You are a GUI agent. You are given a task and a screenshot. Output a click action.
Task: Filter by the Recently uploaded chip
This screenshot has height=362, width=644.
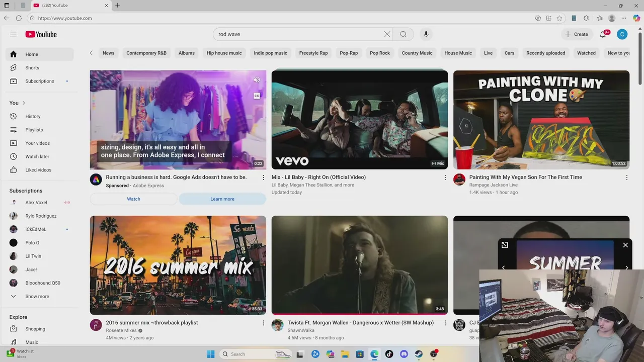545,53
